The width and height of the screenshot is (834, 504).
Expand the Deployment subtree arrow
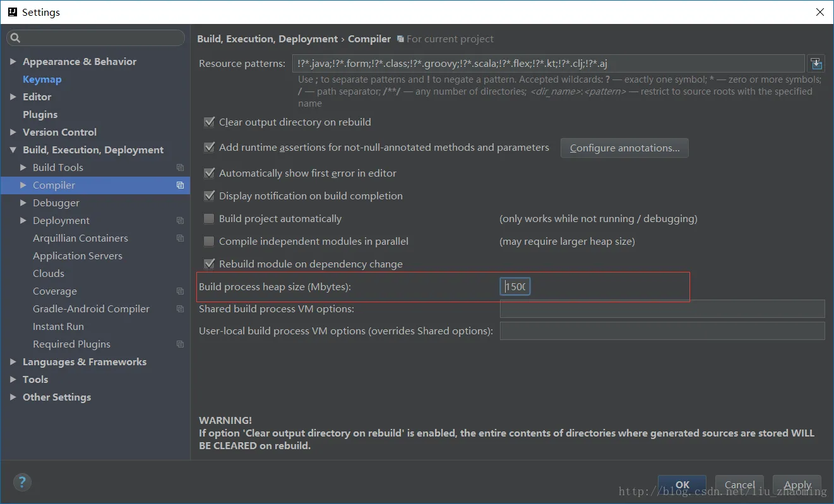tap(23, 221)
